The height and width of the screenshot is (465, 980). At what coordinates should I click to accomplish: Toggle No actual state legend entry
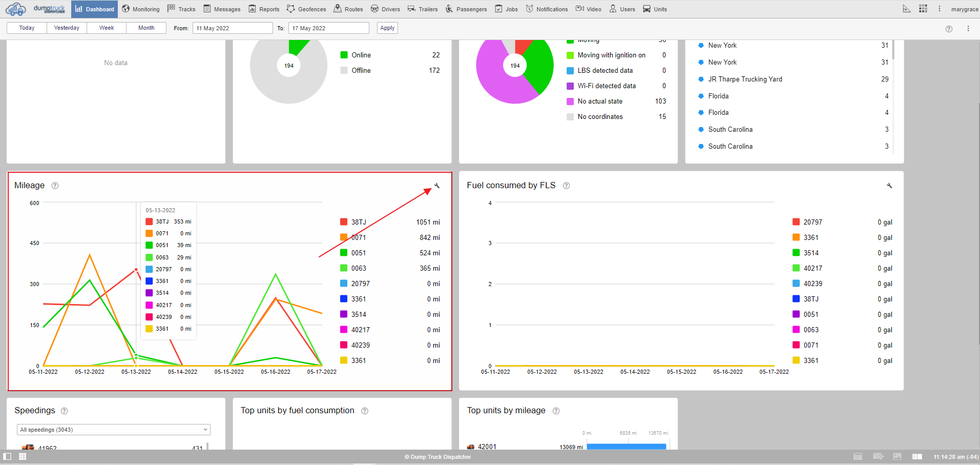click(x=599, y=102)
